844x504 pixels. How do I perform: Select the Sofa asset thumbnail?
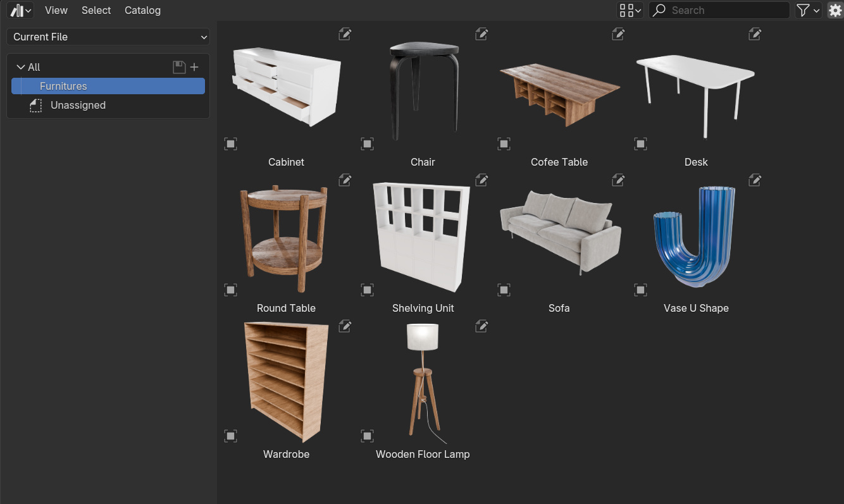pyautogui.click(x=559, y=233)
